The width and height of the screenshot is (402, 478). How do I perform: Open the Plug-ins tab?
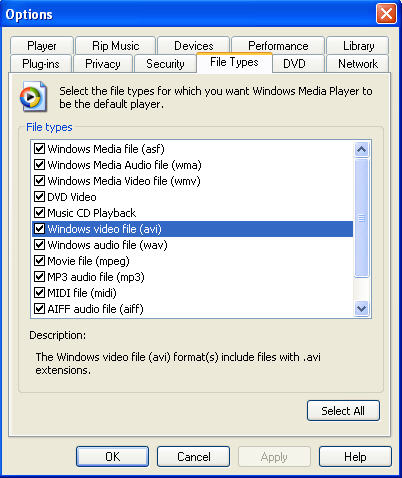(41, 64)
